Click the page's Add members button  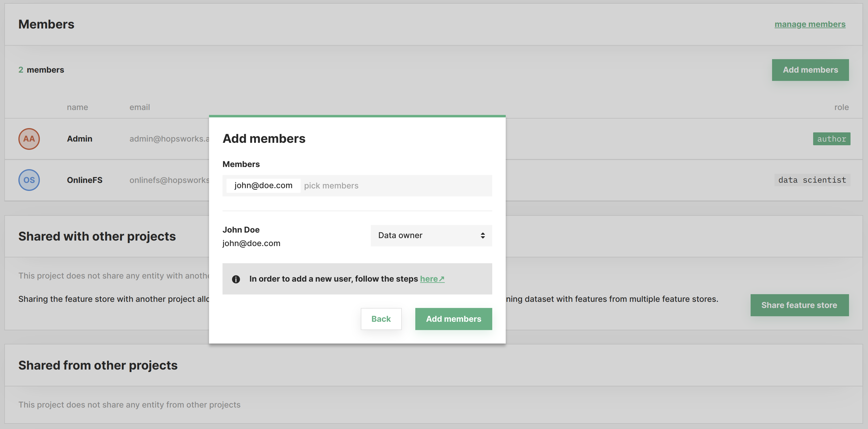[810, 70]
